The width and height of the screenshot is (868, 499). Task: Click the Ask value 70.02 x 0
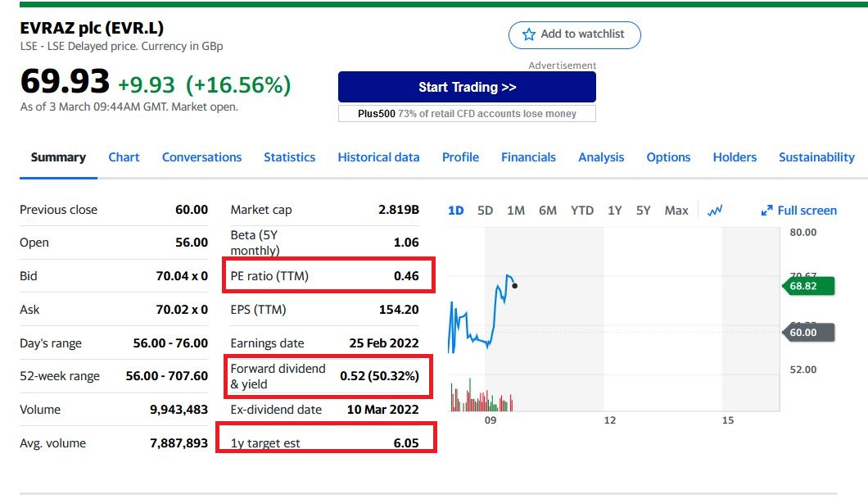pyautogui.click(x=182, y=310)
